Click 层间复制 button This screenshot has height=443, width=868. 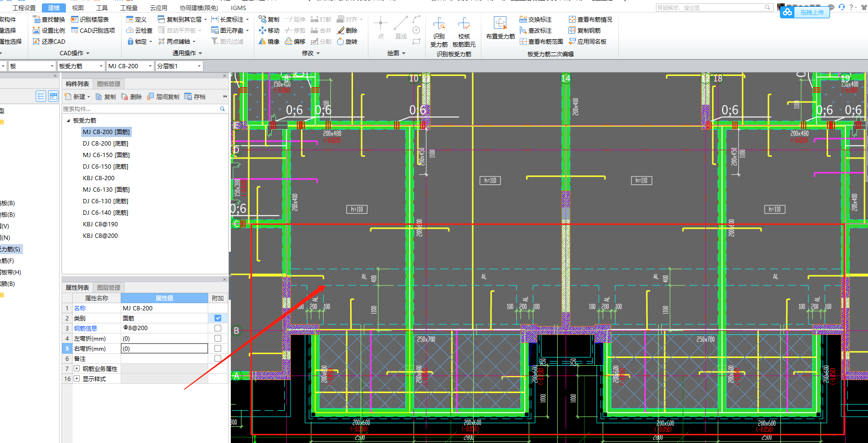(164, 97)
